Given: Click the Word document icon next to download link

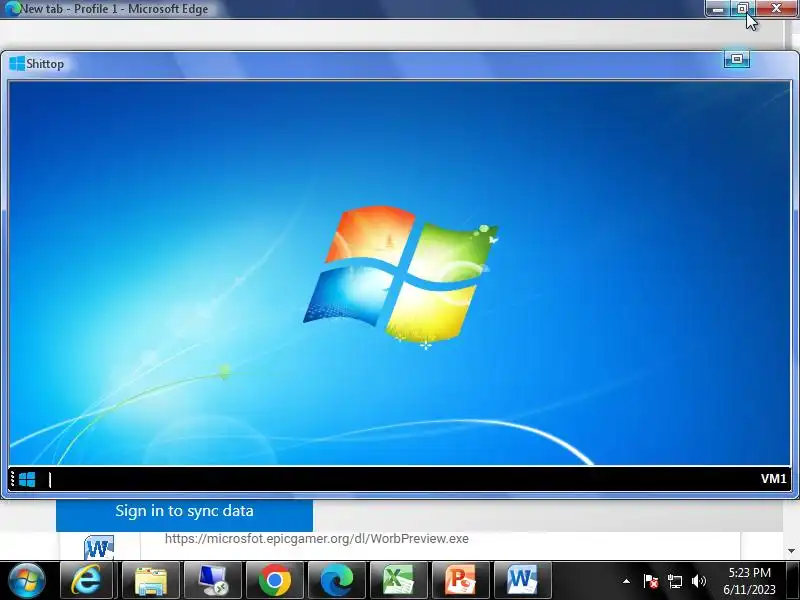Looking at the screenshot, I should [99, 547].
